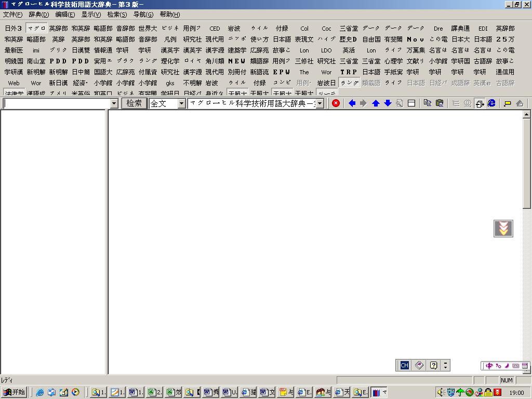Click the dimmed tree list toolbar icon
This screenshot has width=532, height=399.
(456, 103)
